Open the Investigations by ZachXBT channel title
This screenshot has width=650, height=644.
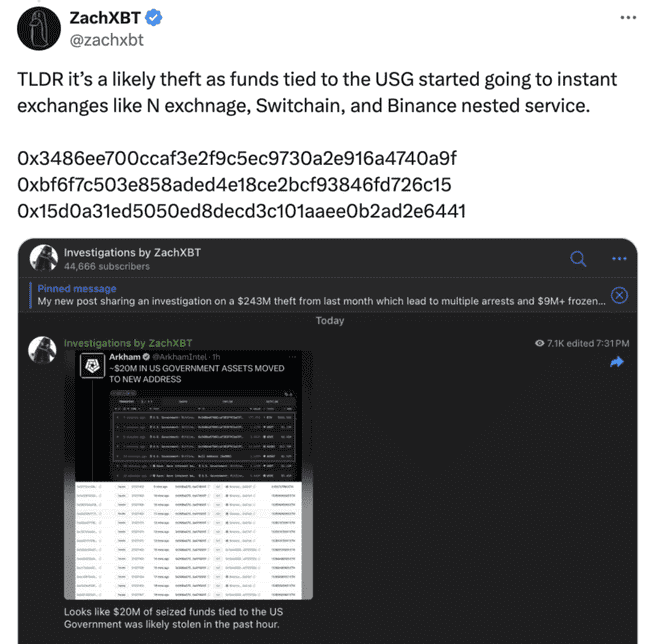pos(132,252)
